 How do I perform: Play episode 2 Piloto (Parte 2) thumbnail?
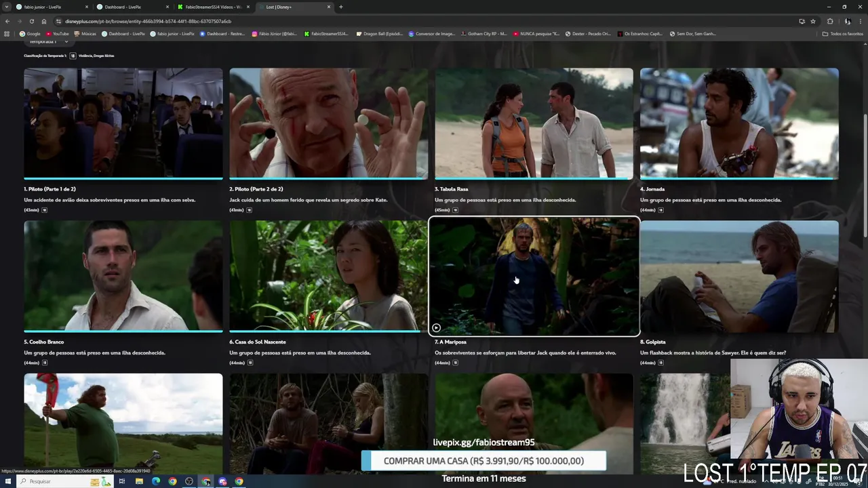328,123
